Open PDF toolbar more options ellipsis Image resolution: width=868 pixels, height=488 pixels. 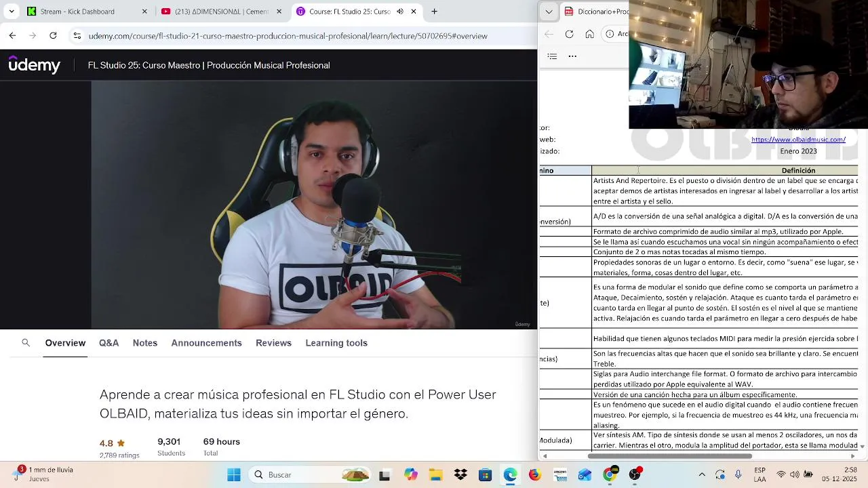point(572,56)
